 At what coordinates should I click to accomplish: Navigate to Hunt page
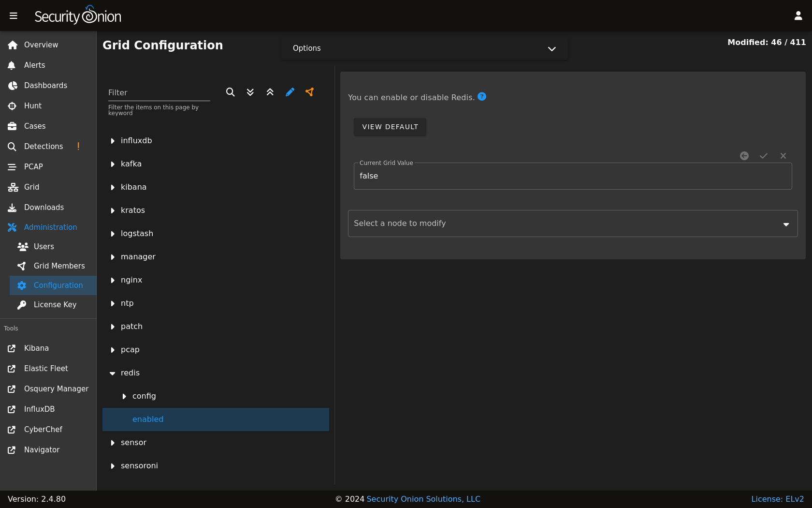click(48, 106)
